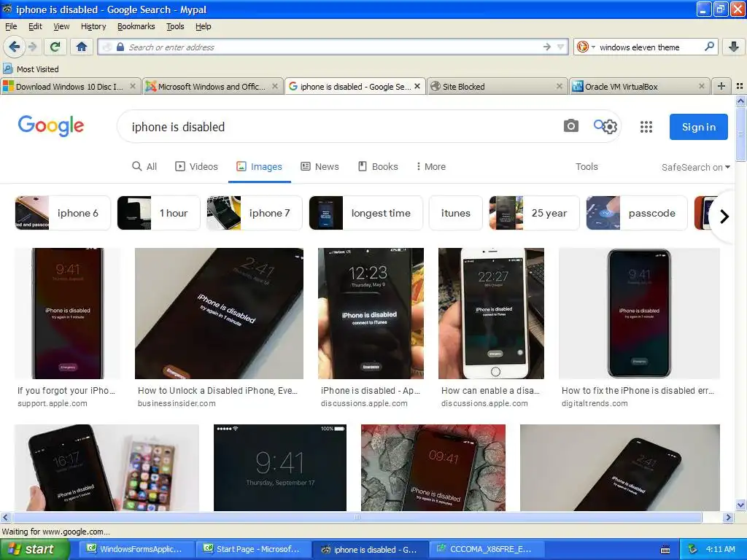
Task: Click the Sign in button
Action: click(698, 127)
